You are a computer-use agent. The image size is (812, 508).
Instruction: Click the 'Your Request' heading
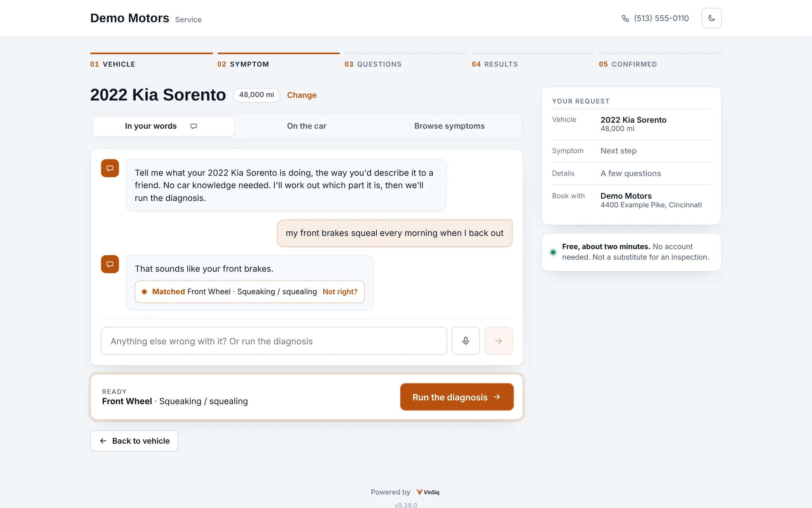[581, 101]
